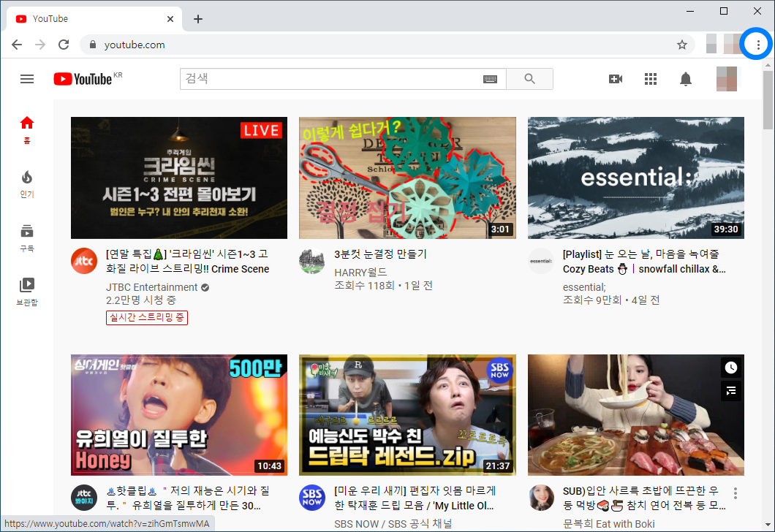This screenshot has height=532, width=775.
Task: Open the YouTube account avatar menu
Action: [x=727, y=79]
